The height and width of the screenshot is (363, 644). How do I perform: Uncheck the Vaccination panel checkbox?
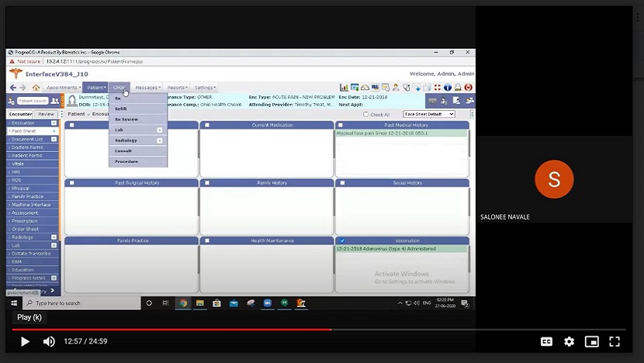(x=342, y=240)
